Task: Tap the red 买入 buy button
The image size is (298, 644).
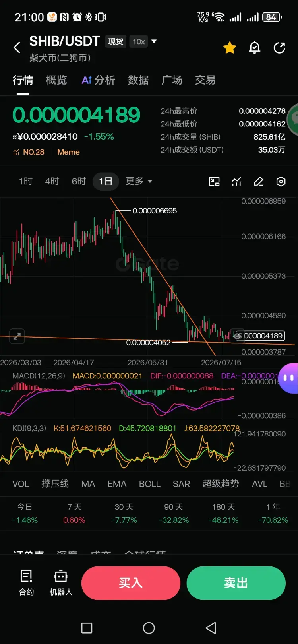Action: [131, 583]
